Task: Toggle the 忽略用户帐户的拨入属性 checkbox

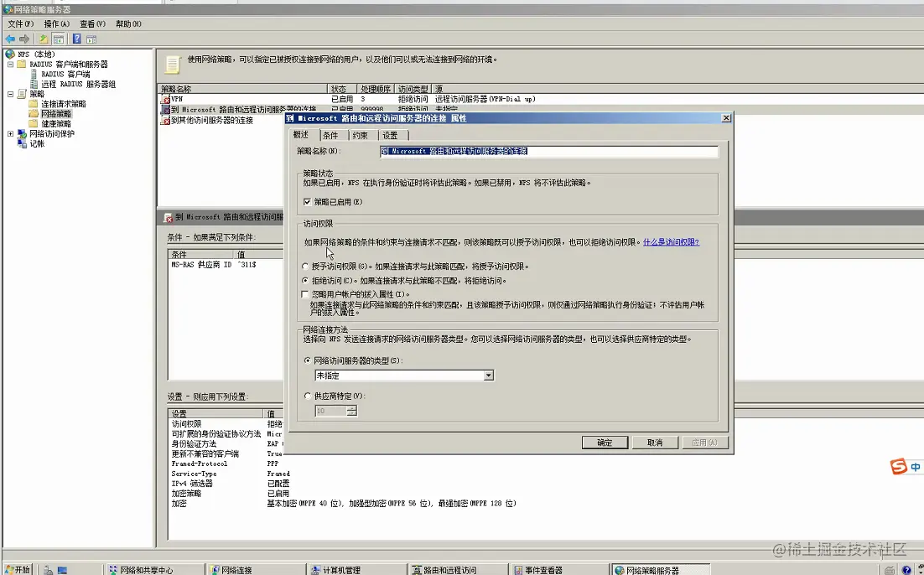Action: pyautogui.click(x=305, y=294)
